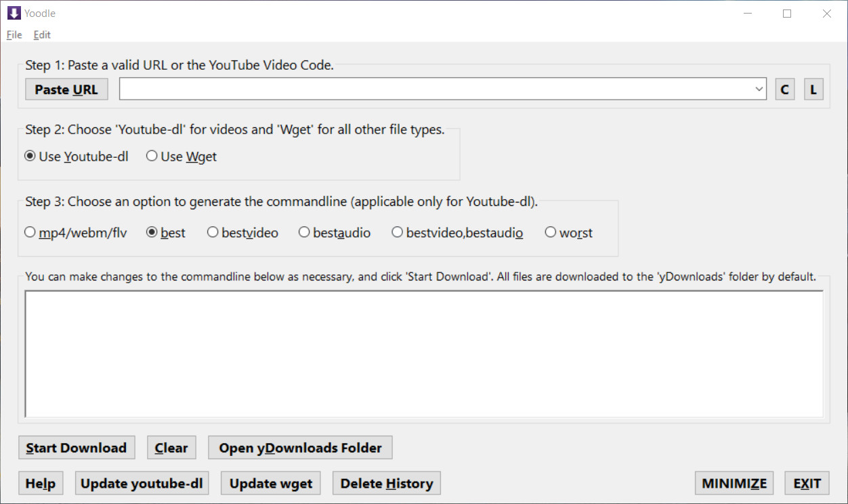Click the MINIMIZE button at bottom right
Viewport: 848px width, 504px height.
734,484
